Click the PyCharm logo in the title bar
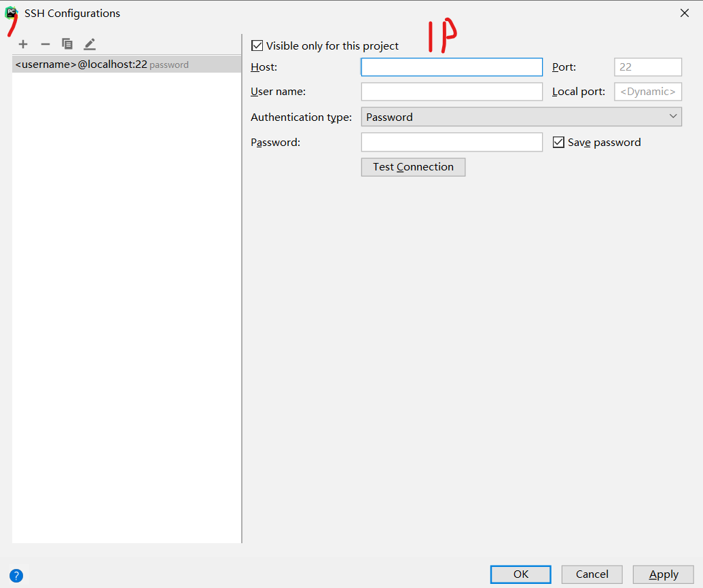 pos(11,13)
